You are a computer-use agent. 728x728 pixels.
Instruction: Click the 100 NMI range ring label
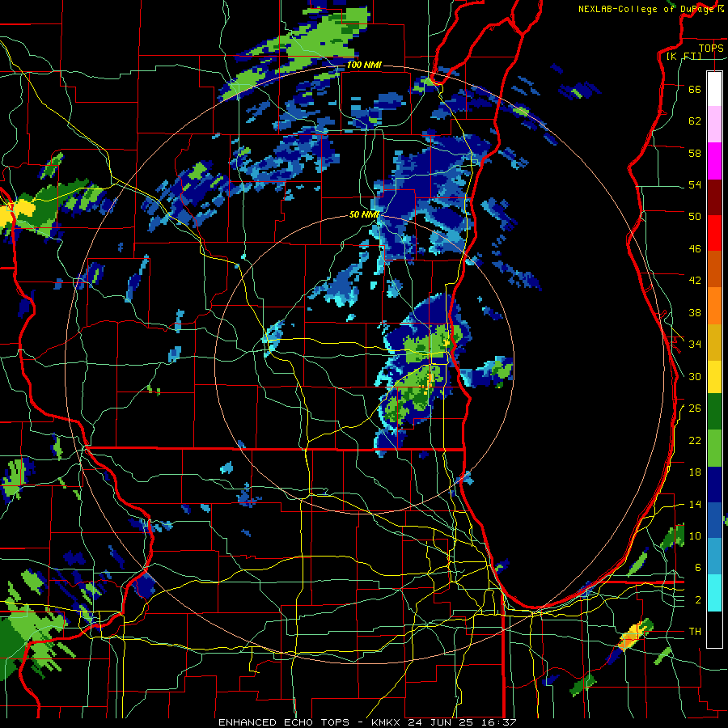click(x=364, y=65)
